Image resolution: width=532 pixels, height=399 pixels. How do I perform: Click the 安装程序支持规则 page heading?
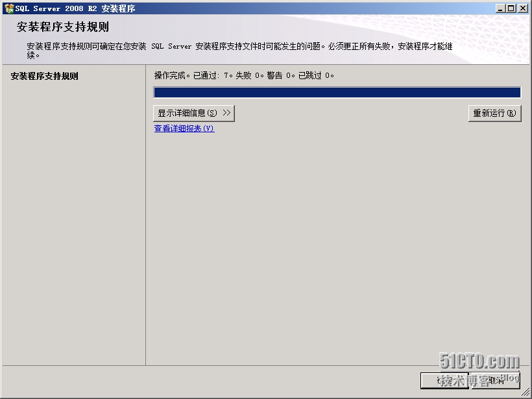click(63, 27)
